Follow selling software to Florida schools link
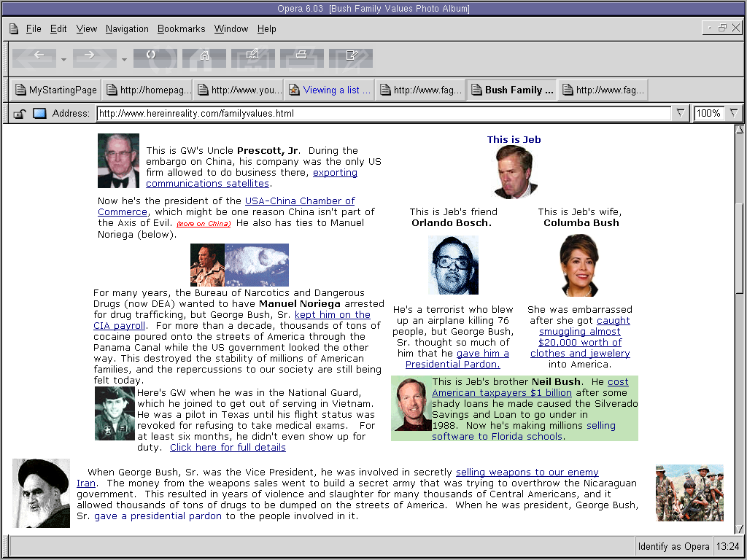The width and height of the screenshot is (747, 560). point(524,431)
